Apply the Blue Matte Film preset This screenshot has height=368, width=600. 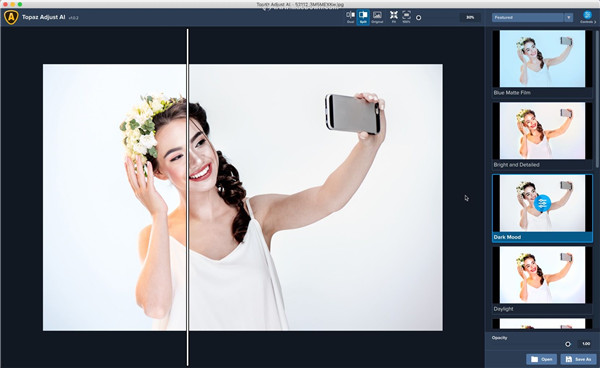pyautogui.click(x=542, y=59)
